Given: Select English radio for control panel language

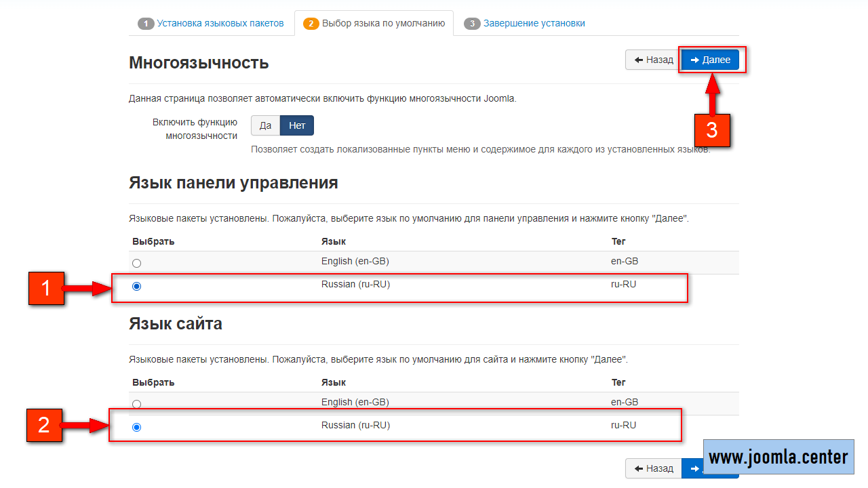Looking at the screenshot, I should point(137,263).
